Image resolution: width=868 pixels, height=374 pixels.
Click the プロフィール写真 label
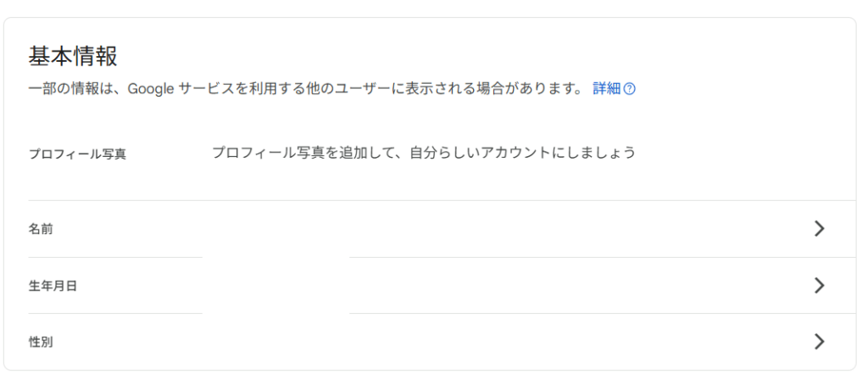click(x=77, y=154)
